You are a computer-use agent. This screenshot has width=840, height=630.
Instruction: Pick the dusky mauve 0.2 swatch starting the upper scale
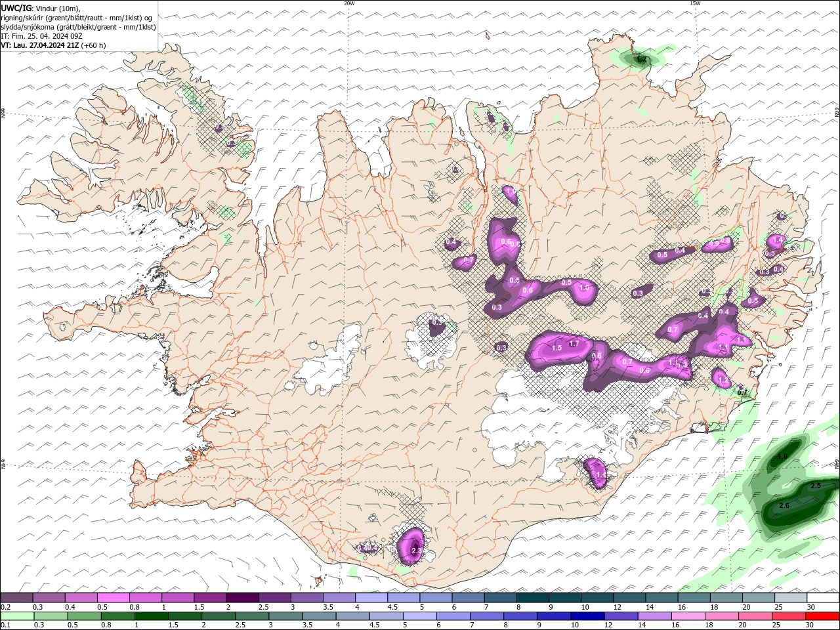(x=16, y=597)
